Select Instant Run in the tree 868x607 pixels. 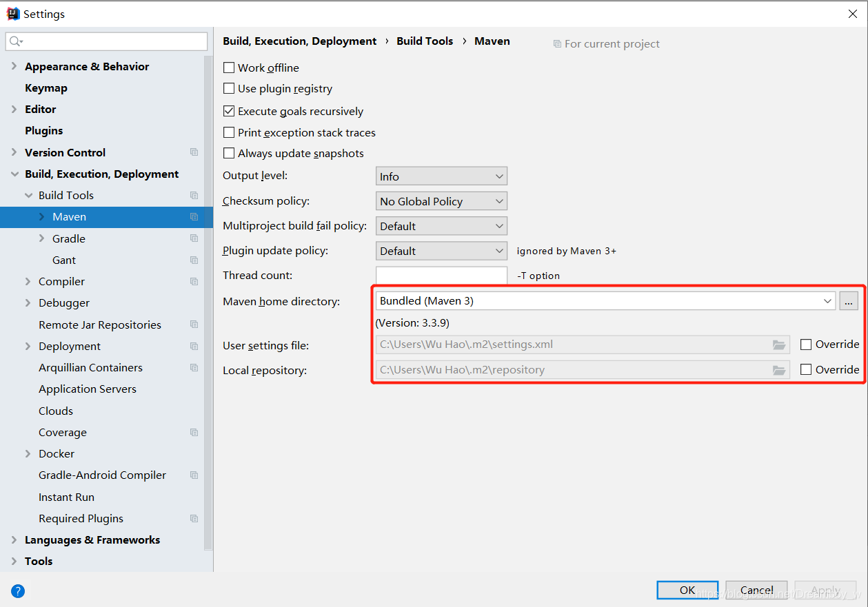(x=66, y=497)
